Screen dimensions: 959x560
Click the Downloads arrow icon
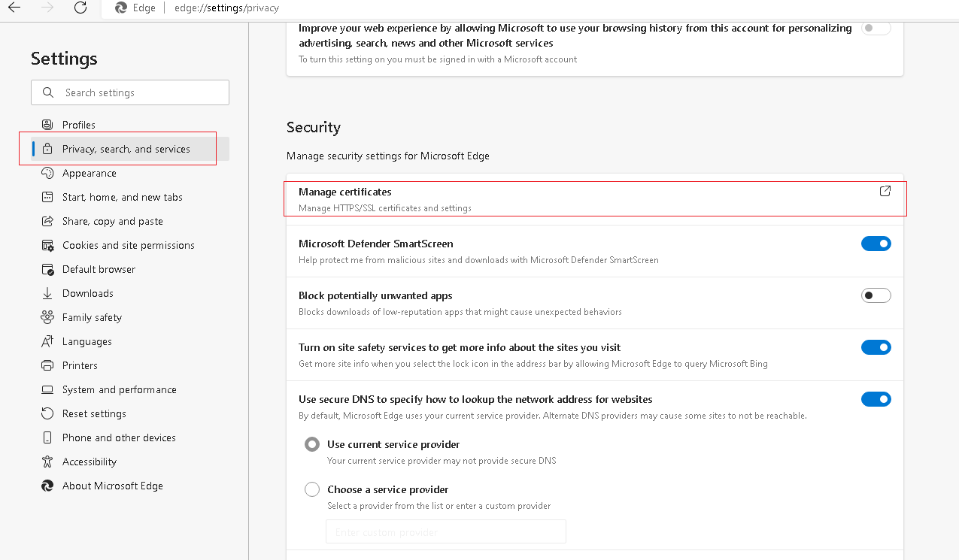point(47,293)
